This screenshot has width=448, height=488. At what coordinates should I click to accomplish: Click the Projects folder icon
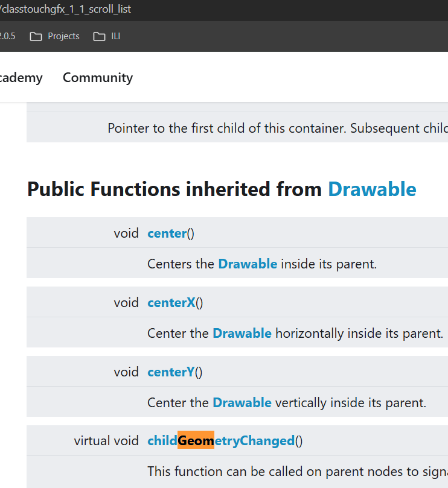pos(36,36)
